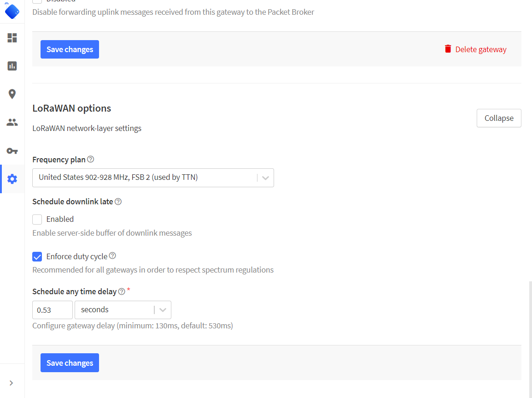Expand the sidebar with the bottom chevron
532x398 pixels.
click(12, 383)
